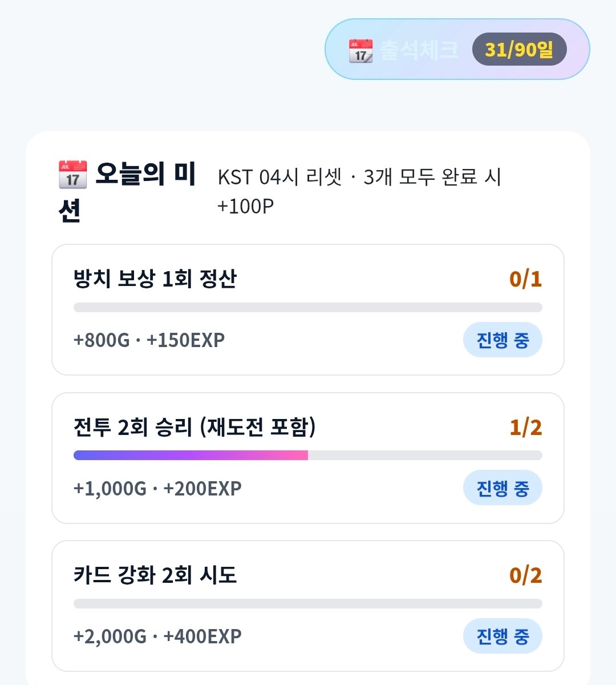The image size is (616, 685).
Task: Click the 오늘의 미션 heading
Action: click(x=127, y=192)
